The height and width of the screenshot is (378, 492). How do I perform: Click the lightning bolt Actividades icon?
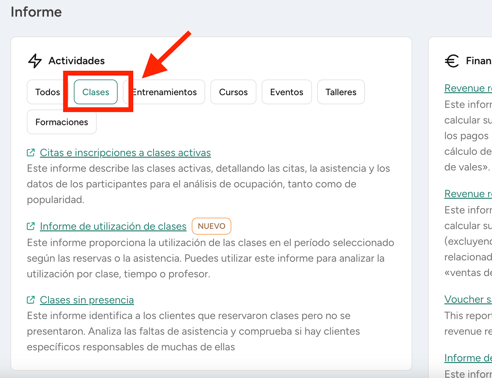[35, 61]
